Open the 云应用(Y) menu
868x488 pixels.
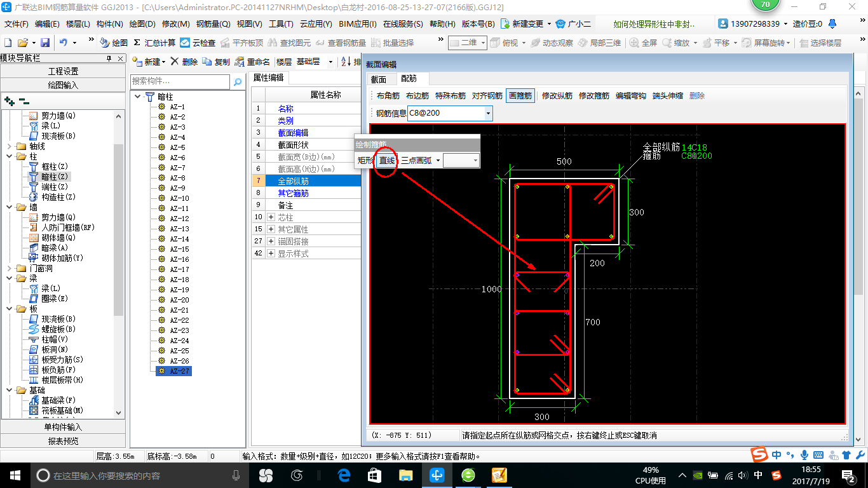(316, 24)
